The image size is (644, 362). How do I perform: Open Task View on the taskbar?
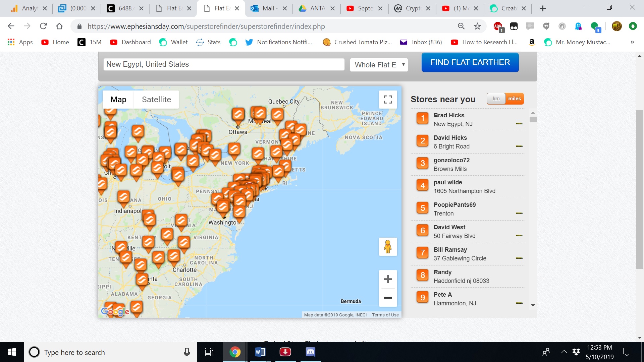209,352
